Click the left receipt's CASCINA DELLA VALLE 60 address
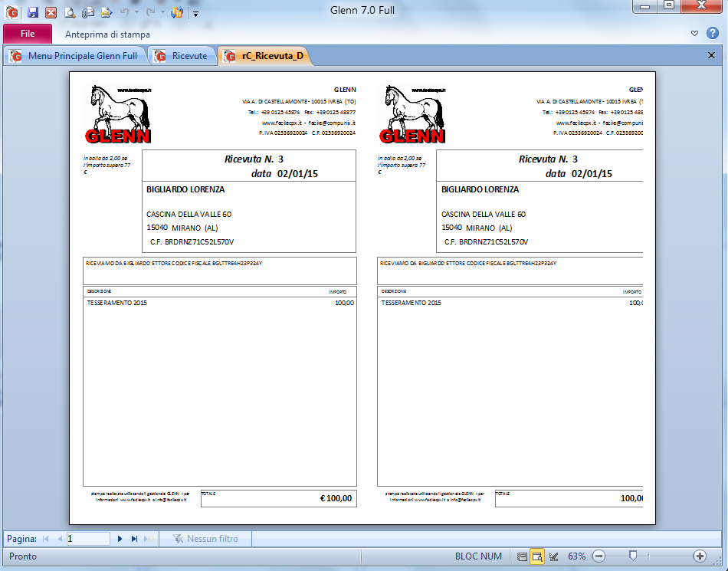Screen dimensions: 728x571 tap(189, 215)
